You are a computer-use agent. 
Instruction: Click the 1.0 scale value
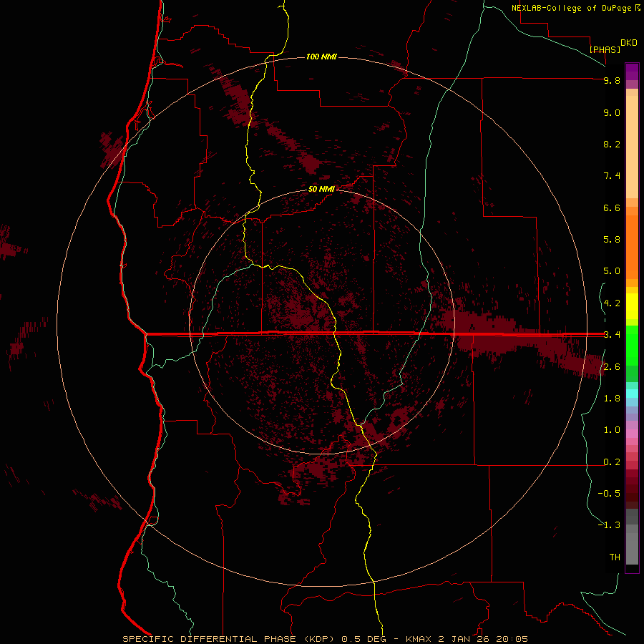(x=612, y=430)
